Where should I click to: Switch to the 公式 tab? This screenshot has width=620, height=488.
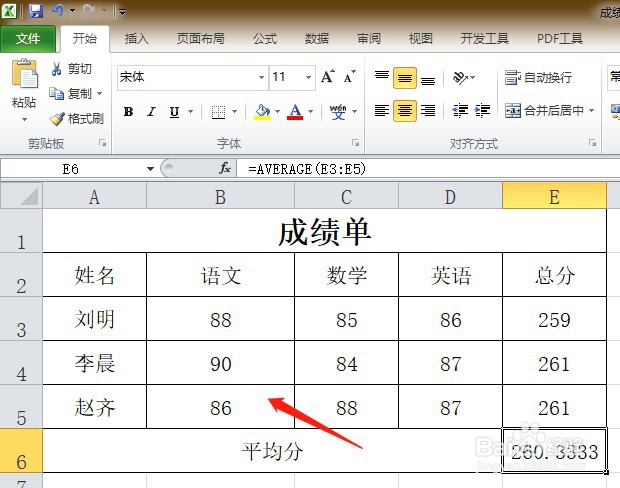tap(265, 38)
